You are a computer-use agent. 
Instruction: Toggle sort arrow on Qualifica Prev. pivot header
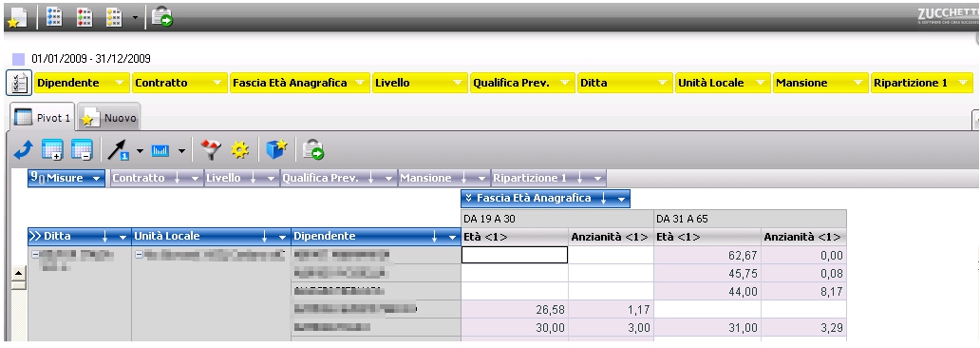[x=372, y=179]
